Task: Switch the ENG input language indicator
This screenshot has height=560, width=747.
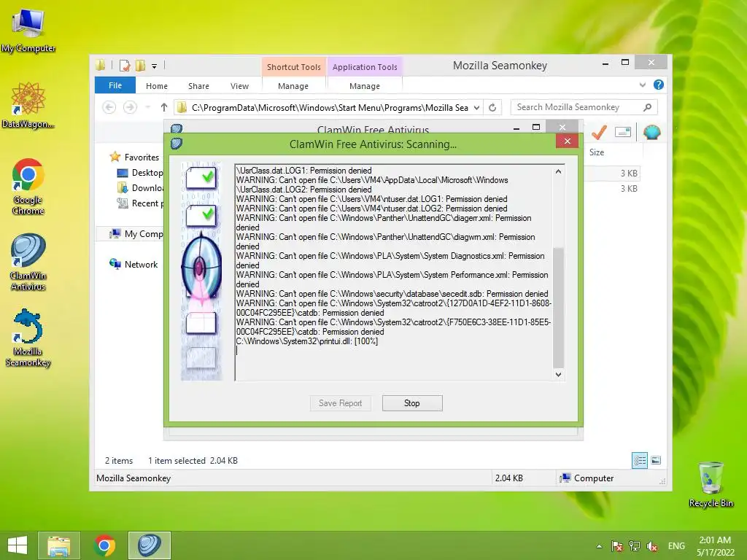Action: [x=676, y=546]
